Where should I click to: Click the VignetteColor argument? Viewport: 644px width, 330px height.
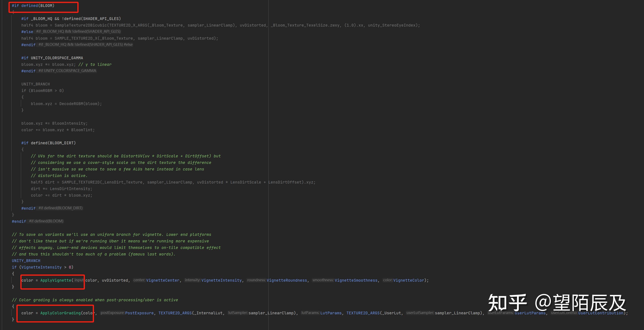[409, 280]
